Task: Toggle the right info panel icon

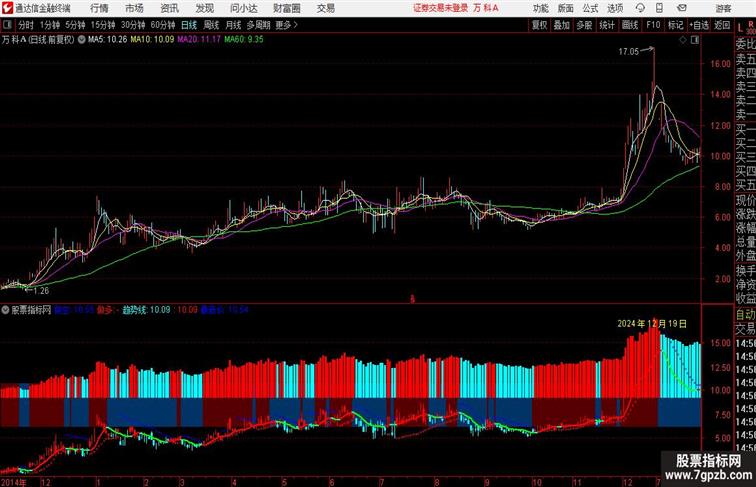Action: coord(695,40)
